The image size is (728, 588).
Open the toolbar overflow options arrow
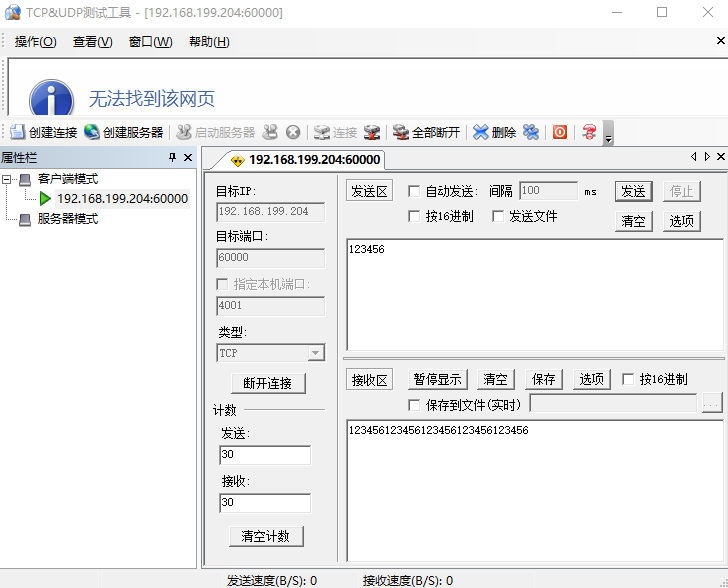(x=607, y=134)
